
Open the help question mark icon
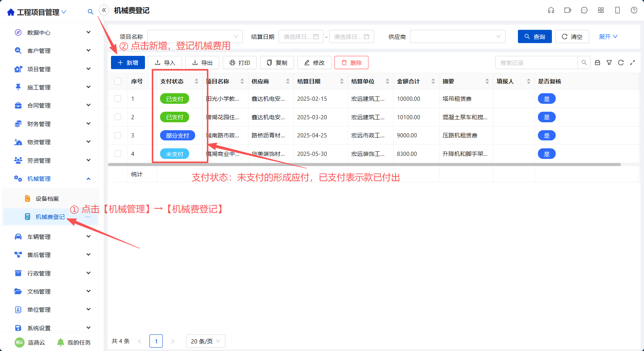634,10
